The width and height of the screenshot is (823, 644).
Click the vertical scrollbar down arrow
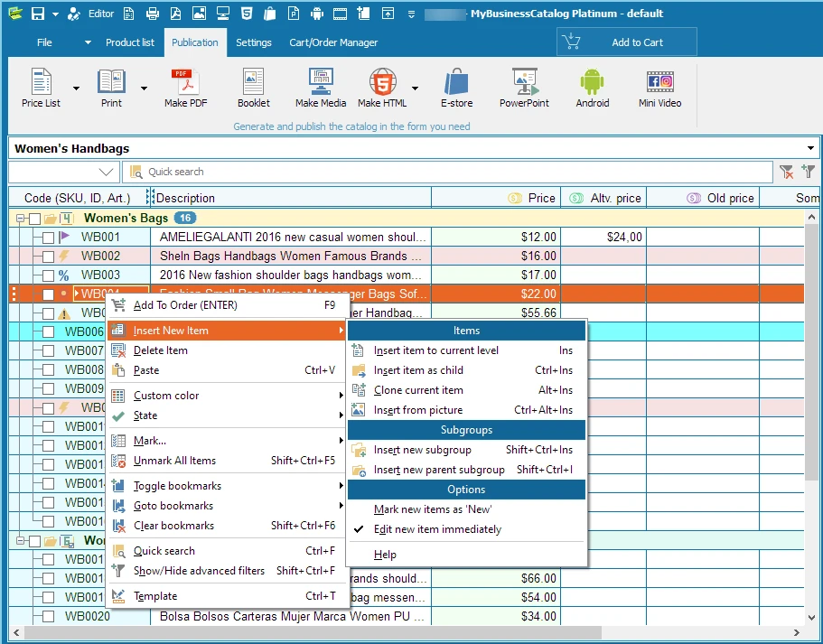pos(811,618)
